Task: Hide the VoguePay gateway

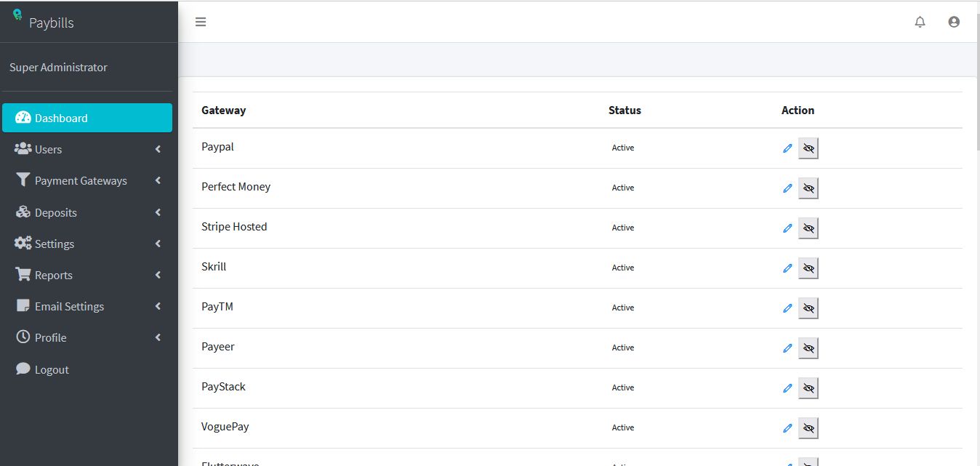Action: pos(808,428)
